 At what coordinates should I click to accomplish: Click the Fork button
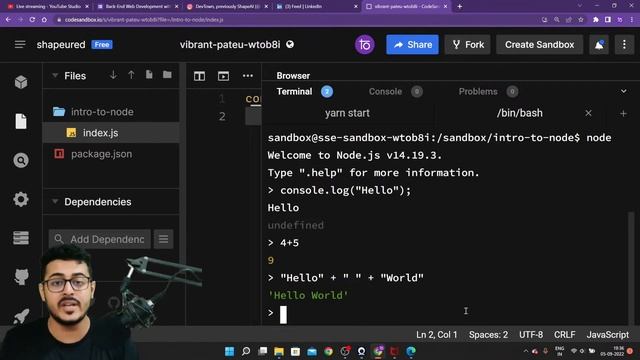(467, 44)
